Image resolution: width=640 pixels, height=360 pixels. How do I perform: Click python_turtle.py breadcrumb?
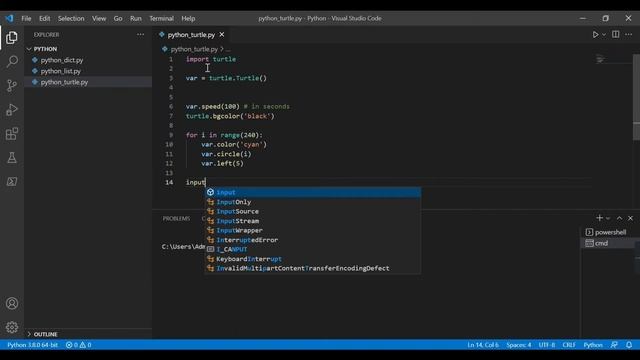tap(194, 49)
